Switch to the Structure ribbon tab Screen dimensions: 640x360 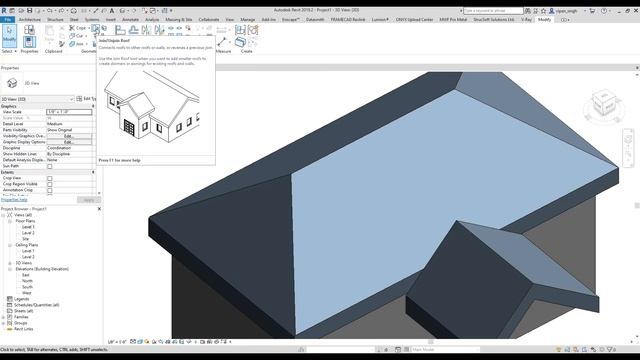[x=55, y=20]
